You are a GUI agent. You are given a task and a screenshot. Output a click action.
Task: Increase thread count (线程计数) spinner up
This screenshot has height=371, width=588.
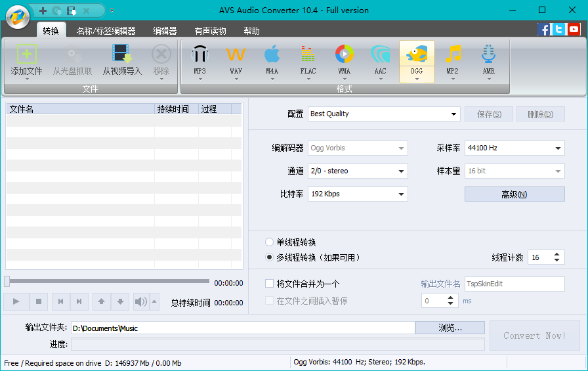pyautogui.click(x=557, y=254)
